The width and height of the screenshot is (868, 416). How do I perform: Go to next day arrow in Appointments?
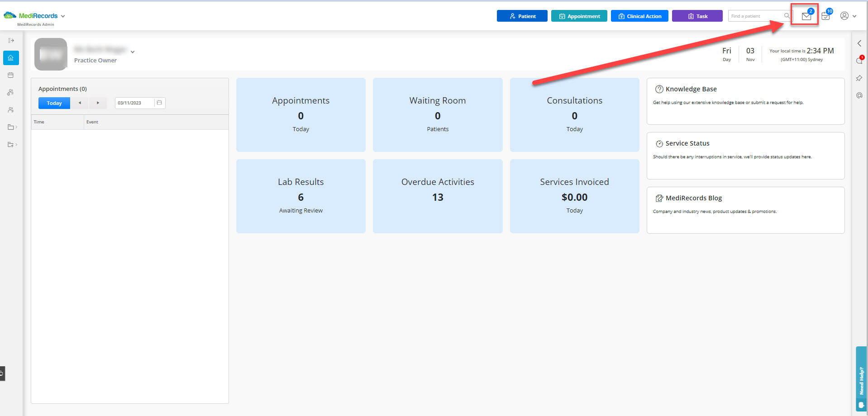point(98,103)
